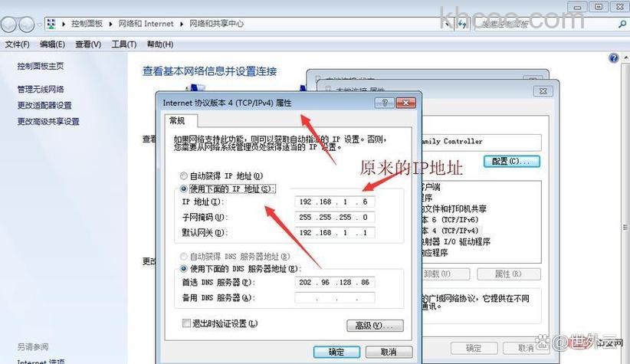630x364 pixels.
Task: Select 自动获得 IP 地址 radio button
Action: pos(184,175)
